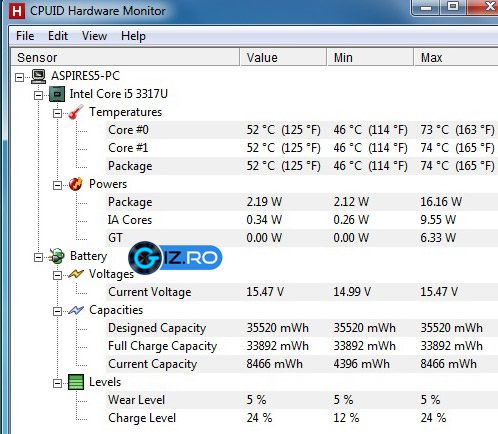Collapse the Levels branch

57,383
